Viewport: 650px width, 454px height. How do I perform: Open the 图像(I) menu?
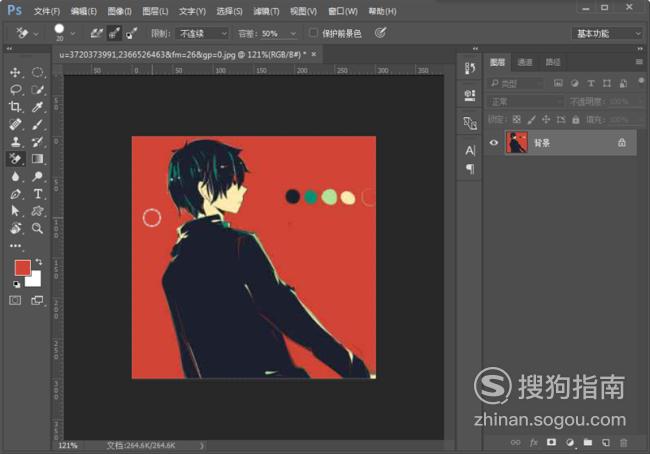click(119, 11)
